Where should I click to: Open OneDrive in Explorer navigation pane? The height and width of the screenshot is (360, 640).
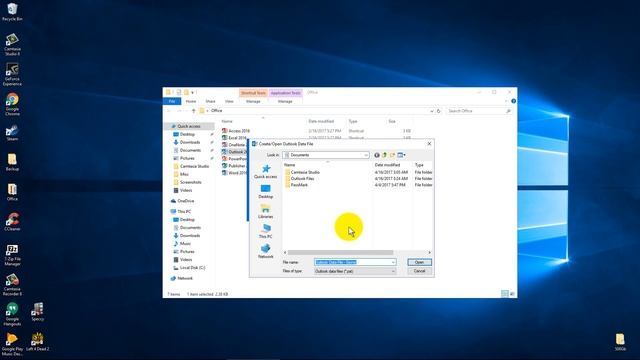[x=186, y=201]
